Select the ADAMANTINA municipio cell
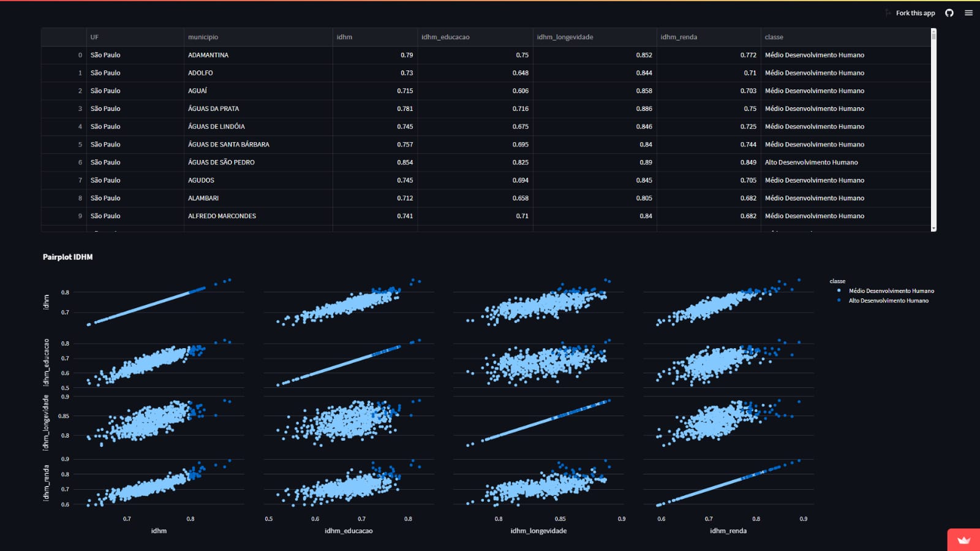 (258, 55)
